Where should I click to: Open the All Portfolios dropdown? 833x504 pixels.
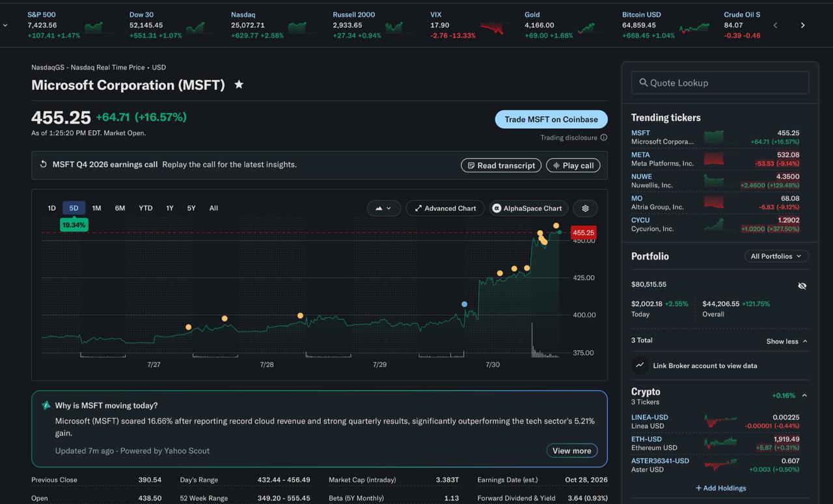click(x=776, y=256)
